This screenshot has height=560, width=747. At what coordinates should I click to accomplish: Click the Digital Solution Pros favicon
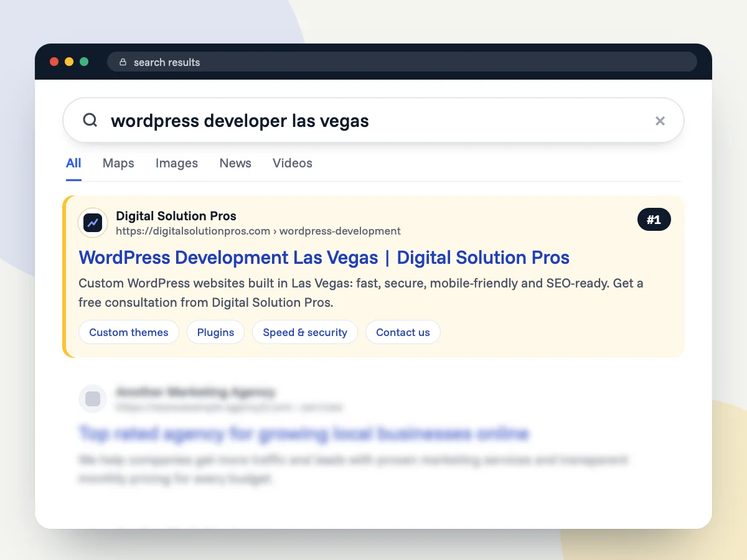click(93, 223)
